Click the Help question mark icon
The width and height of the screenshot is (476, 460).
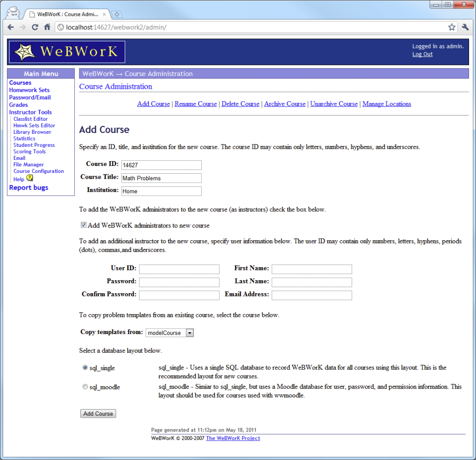click(x=29, y=178)
